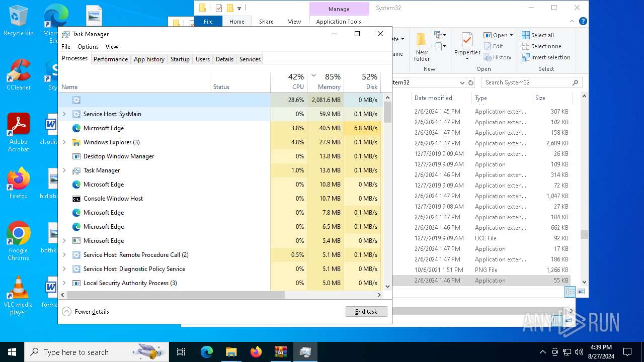Click Select none in Explorer ribbon
The height and width of the screenshot is (362, 644).
pyautogui.click(x=541, y=46)
